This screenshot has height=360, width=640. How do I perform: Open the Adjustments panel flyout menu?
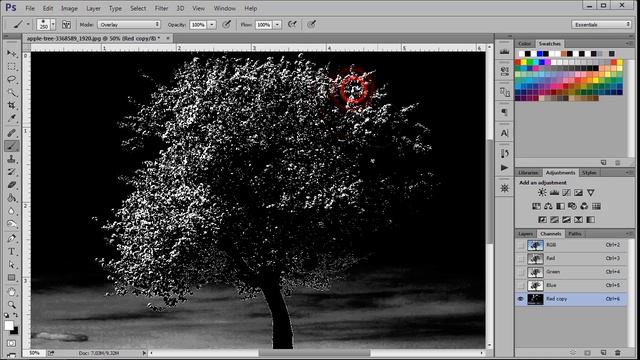[x=629, y=173]
